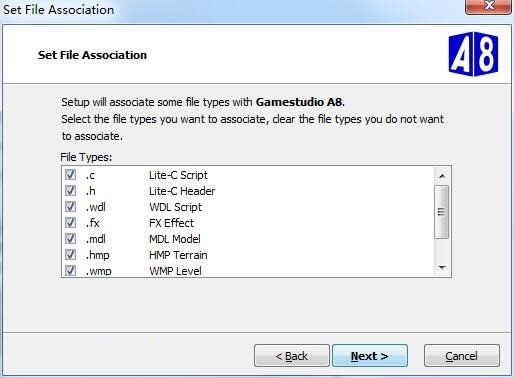Click the scroll down arrow in file list

442,268
